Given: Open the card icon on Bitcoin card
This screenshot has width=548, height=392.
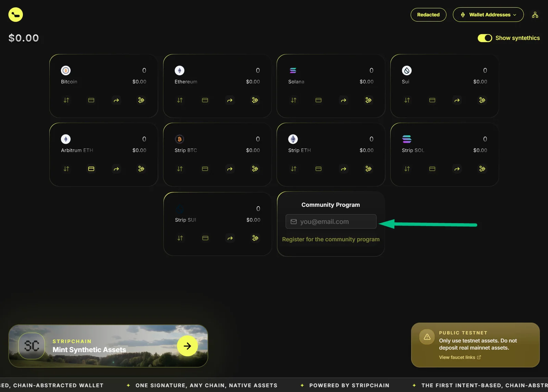Looking at the screenshot, I should coord(91,100).
